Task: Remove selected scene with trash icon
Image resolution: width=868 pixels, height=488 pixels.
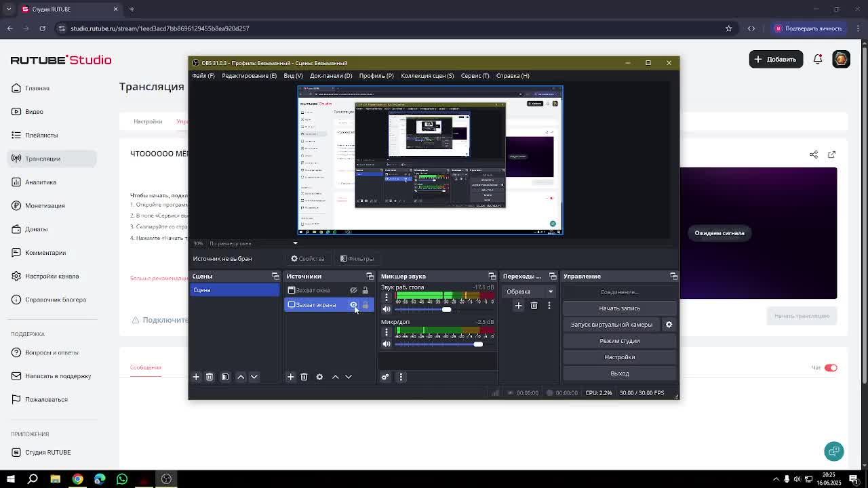Action: 210,377
